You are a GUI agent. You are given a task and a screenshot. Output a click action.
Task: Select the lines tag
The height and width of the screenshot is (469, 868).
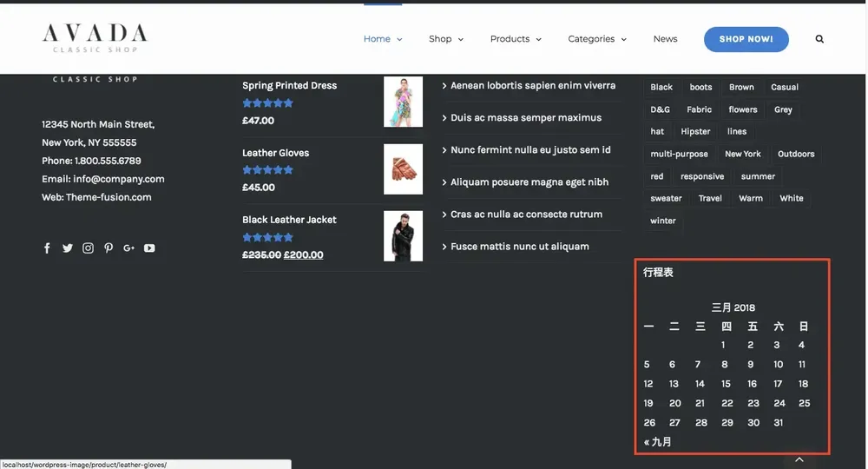pyautogui.click(x=737, y=131)
